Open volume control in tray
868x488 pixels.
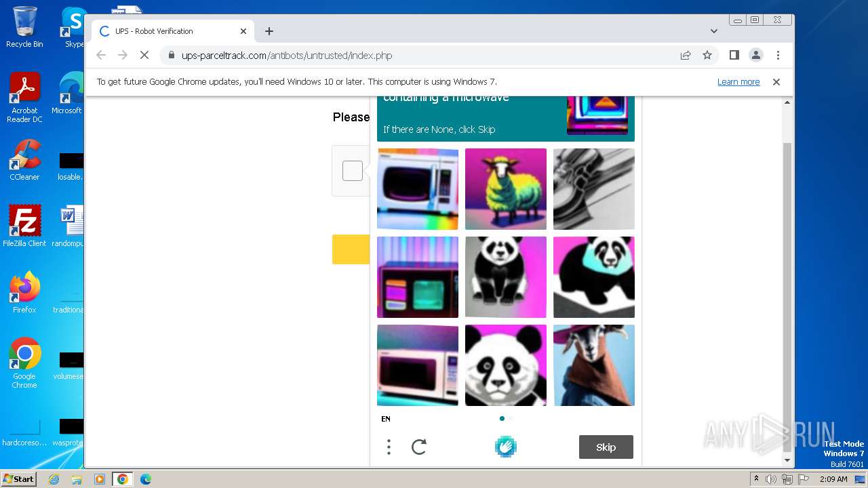point(771,479)
